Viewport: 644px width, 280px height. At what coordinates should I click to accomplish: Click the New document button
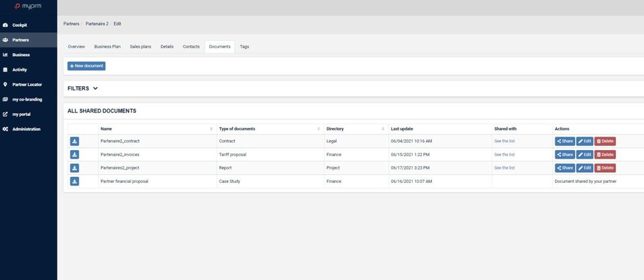click(87, 66)
